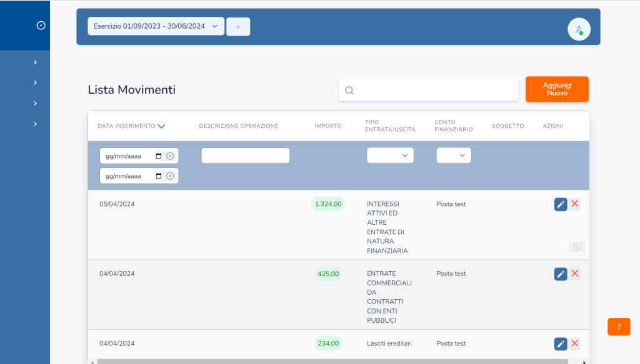Clear the first date filter field
This screenshot has height=364, width=640.
click(170, 156)
